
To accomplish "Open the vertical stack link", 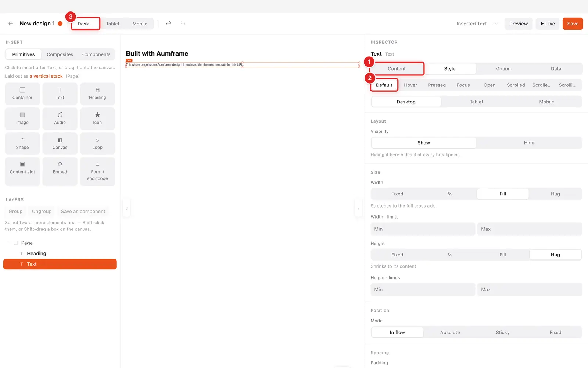I will (46, 76).
